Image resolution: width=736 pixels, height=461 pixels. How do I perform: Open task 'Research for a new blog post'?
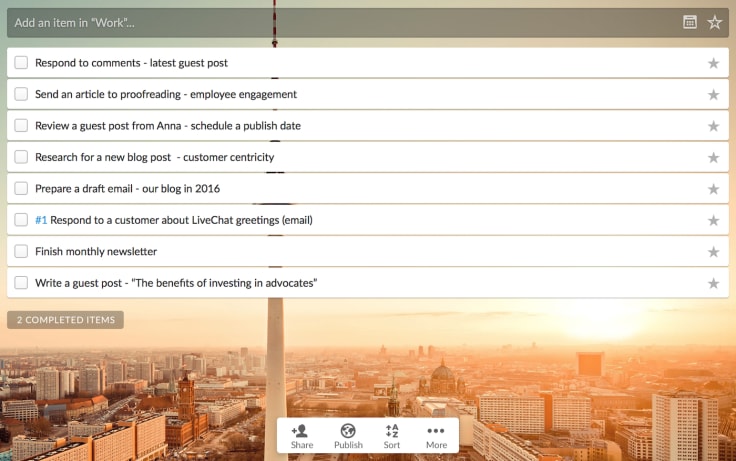tap(154, 157)
